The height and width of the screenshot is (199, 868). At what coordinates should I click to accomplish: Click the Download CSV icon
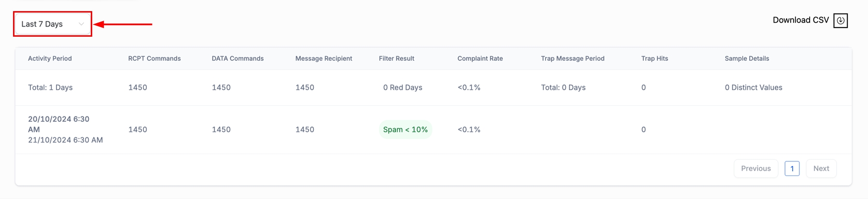840,20
